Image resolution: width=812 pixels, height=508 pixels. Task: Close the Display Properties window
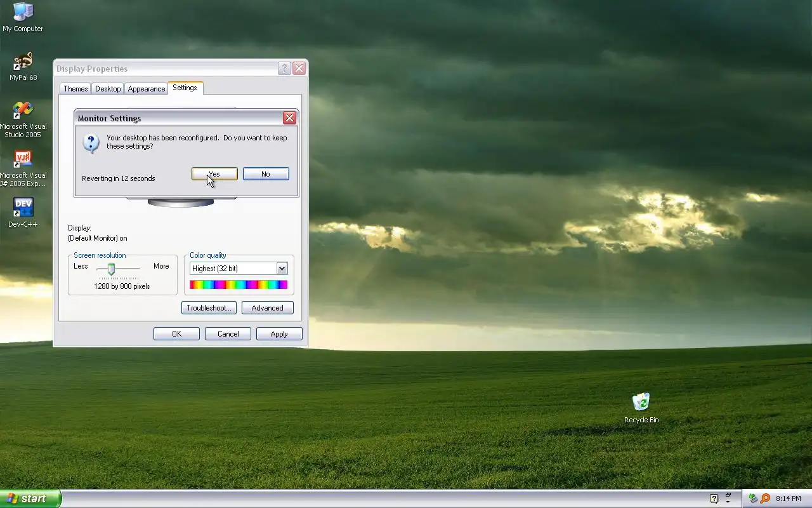point(299,69)
